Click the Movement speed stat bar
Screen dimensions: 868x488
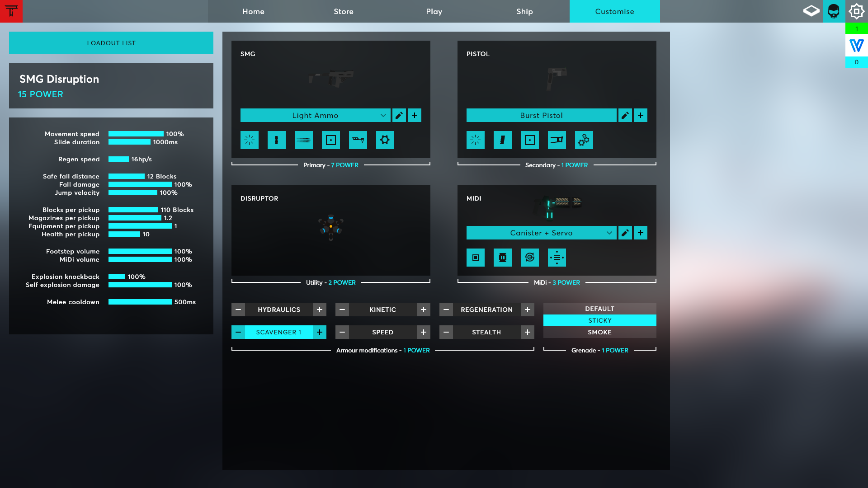click(136, 134)
